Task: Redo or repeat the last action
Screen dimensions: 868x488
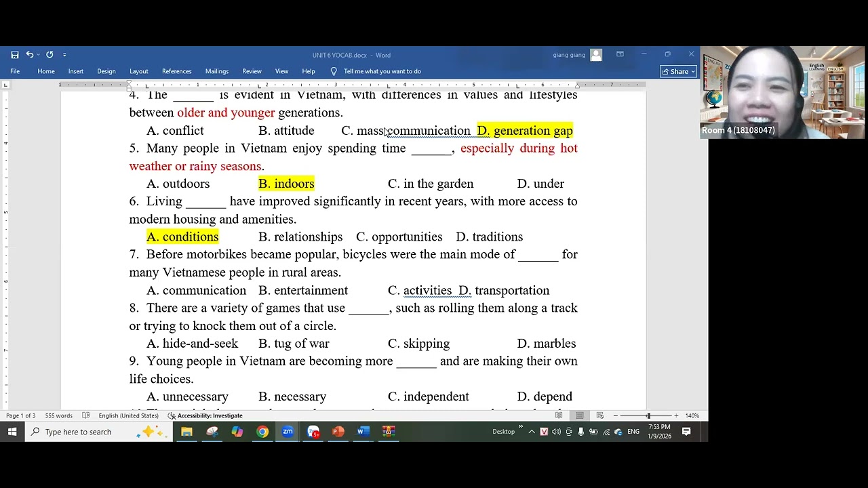Action: click(x=50, y=55)
